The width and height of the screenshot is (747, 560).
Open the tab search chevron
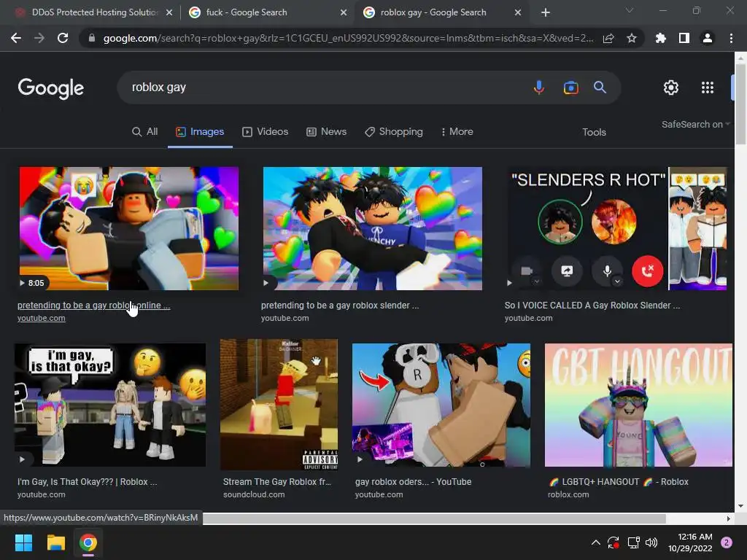click(x=630, y=10)
